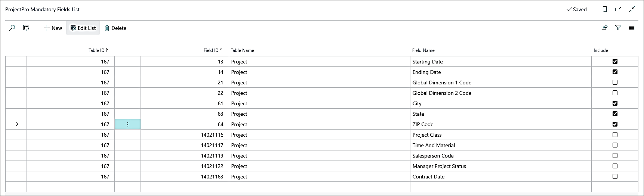This screenshot has height=196, width=644.
Task: Uncheck Include for ZIP Code
Action: point(615,124)
